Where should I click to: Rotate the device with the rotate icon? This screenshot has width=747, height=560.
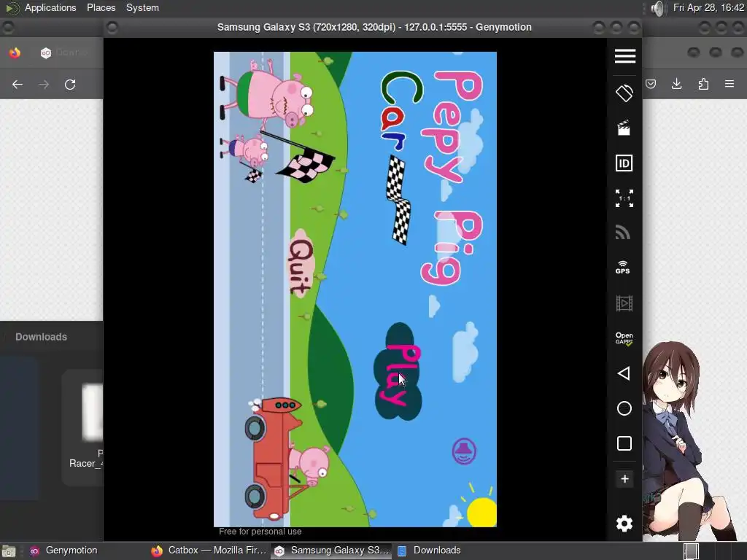[624, 93]
